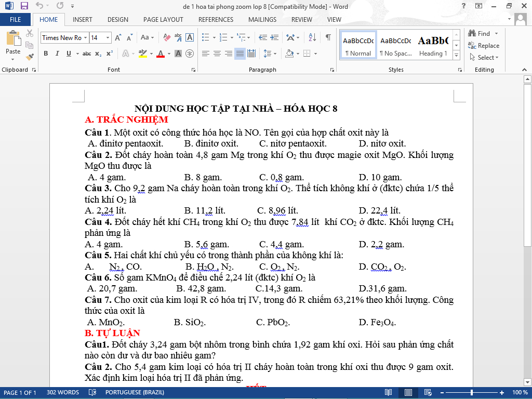Switch to the REFERENCES tab
Image resolution: width=532 pixels, height=399 pixels.
click(216, 20)
